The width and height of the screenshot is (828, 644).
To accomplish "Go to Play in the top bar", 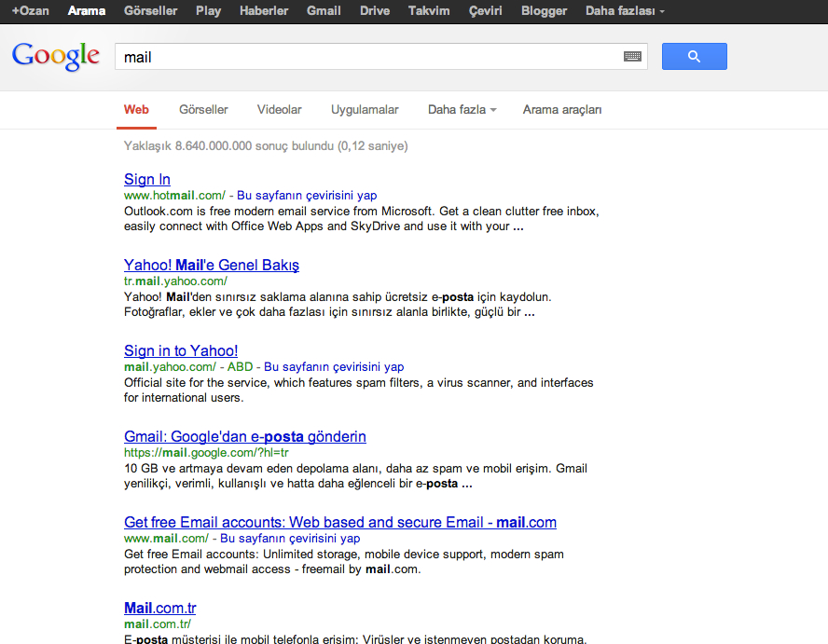I will click(x=208, y=10).
